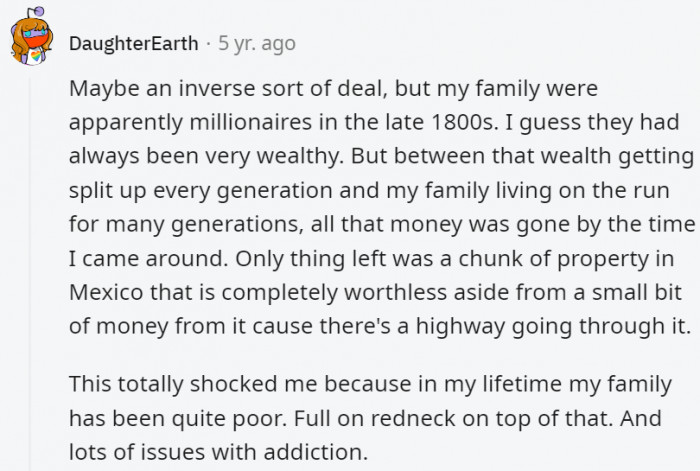Click the '5 yr. ago' timestamp
The width and height of the screenshot is (700, 471).
(x=255, y=44)
